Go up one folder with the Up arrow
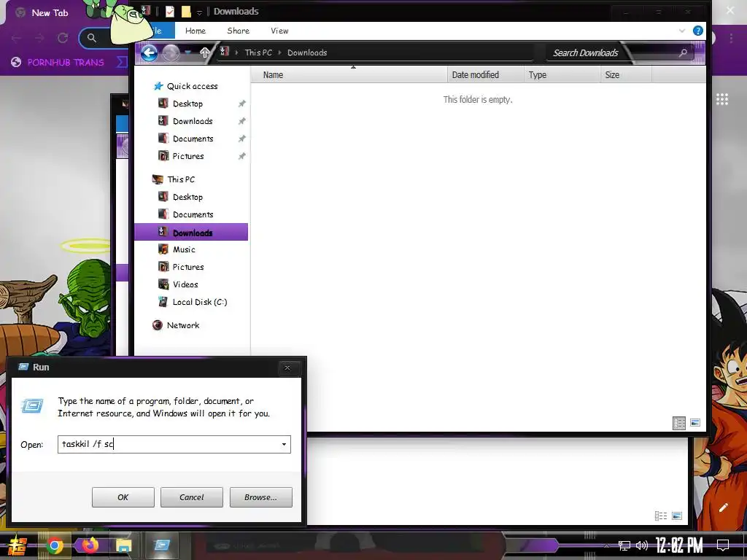747x560 pixels. tap(204, 52)
